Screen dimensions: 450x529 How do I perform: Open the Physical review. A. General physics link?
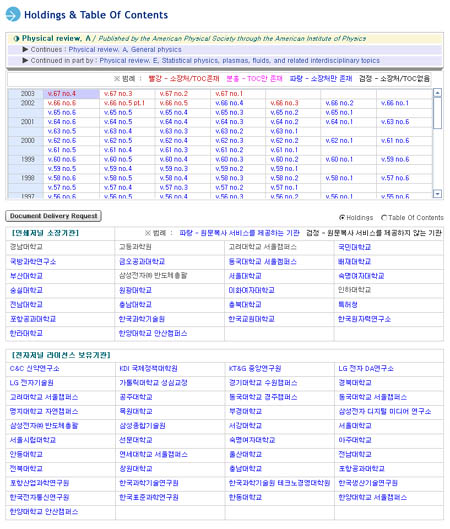pos(125,50)
